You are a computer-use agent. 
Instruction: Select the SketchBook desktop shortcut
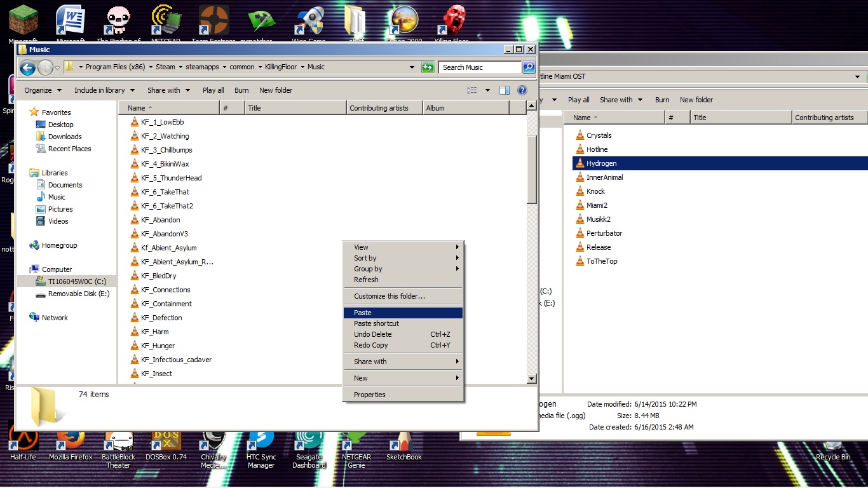click(404, 443)
